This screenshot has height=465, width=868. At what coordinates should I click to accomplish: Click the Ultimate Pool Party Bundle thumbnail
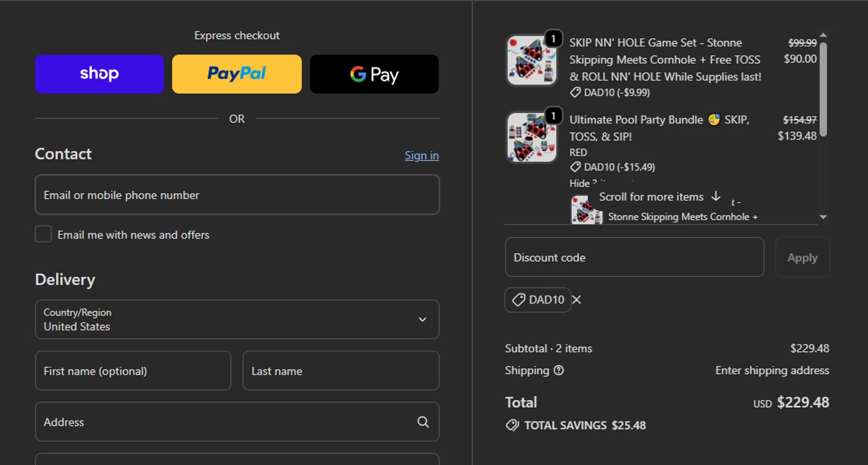click(x=532, y=137)
